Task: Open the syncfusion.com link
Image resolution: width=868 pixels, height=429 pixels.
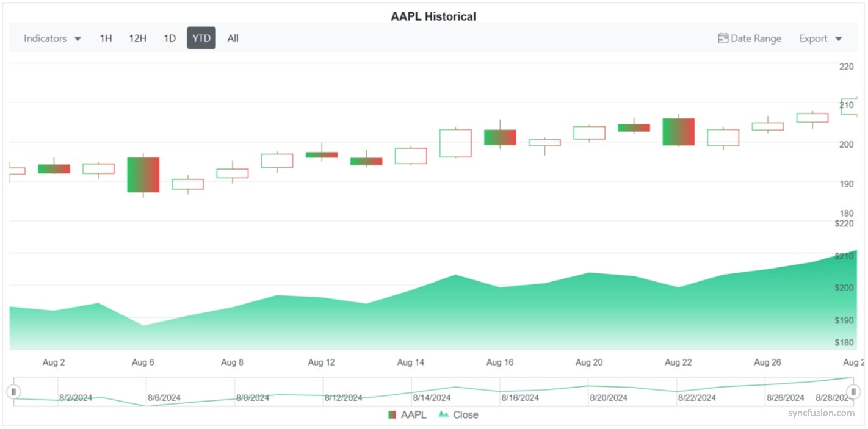Action: (x=822, y=413)
